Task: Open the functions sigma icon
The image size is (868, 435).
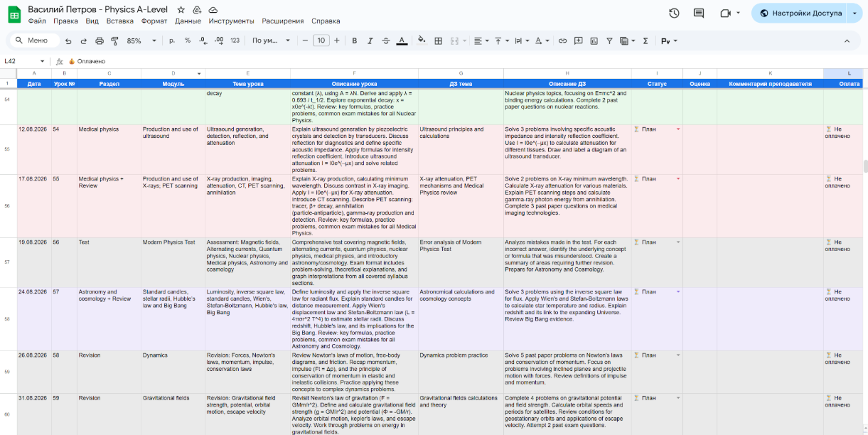Action: 645,41
